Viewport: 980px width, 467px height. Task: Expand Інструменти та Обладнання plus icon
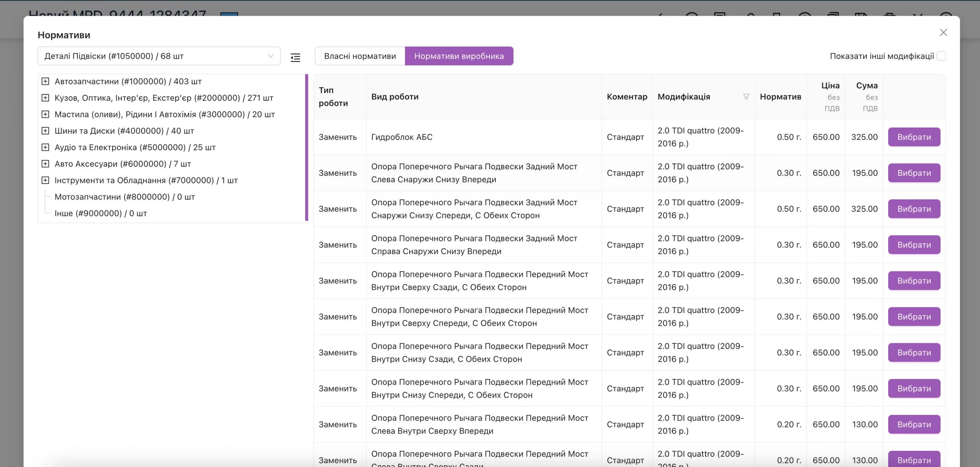click(45, 180)
